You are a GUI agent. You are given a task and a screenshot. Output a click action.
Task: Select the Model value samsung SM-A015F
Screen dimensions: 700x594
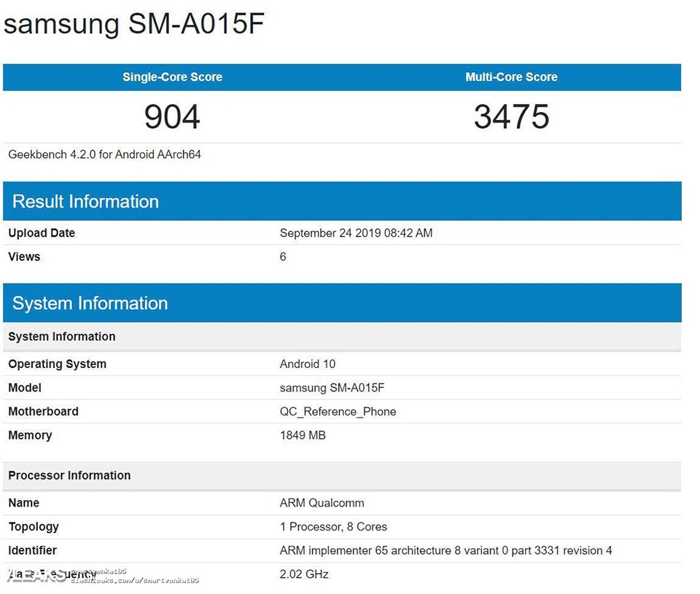point(332,388)
